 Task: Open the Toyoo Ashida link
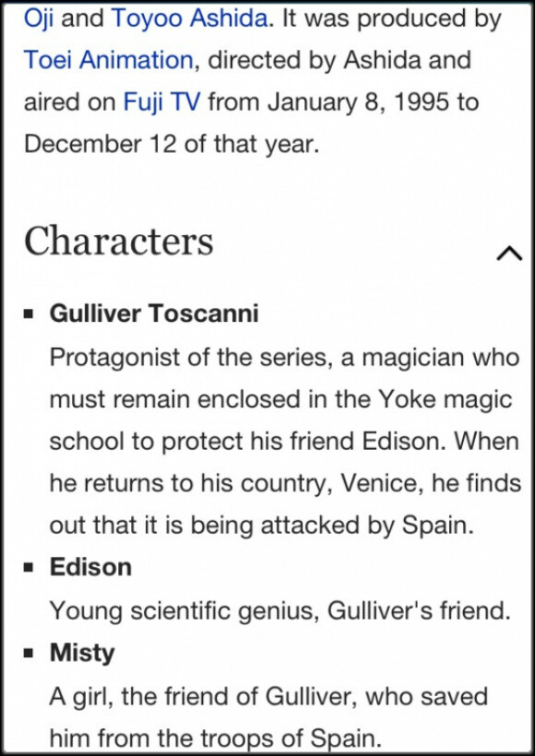[189, 19]
